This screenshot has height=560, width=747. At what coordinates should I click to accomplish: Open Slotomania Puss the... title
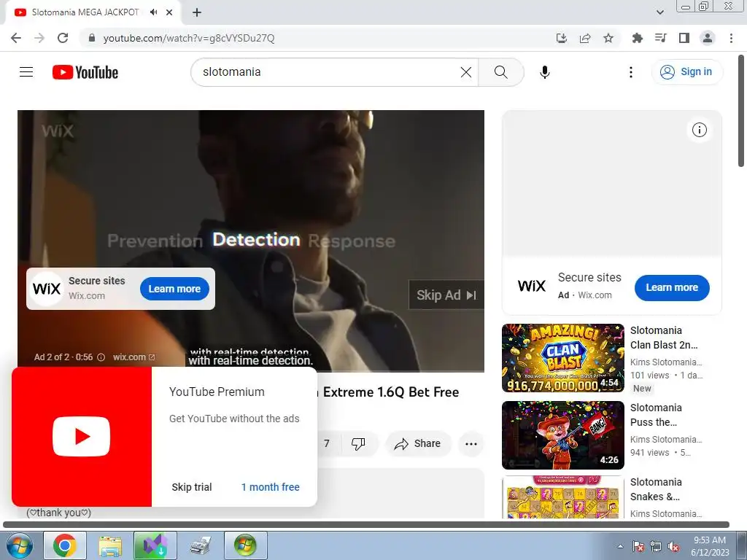click(x=656, y=415)
